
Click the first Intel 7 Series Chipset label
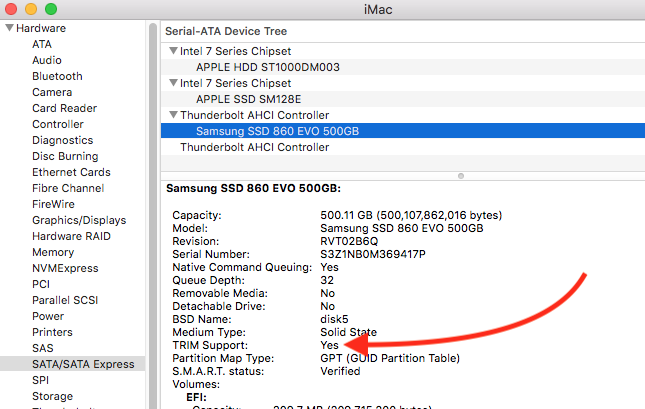click(x=235, y=51)
